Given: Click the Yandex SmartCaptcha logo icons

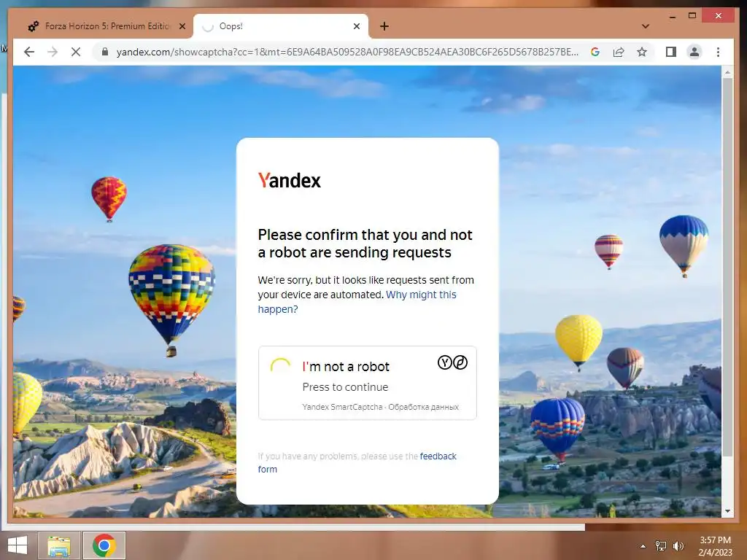Looking at the screenshot, I should (452, 363).
